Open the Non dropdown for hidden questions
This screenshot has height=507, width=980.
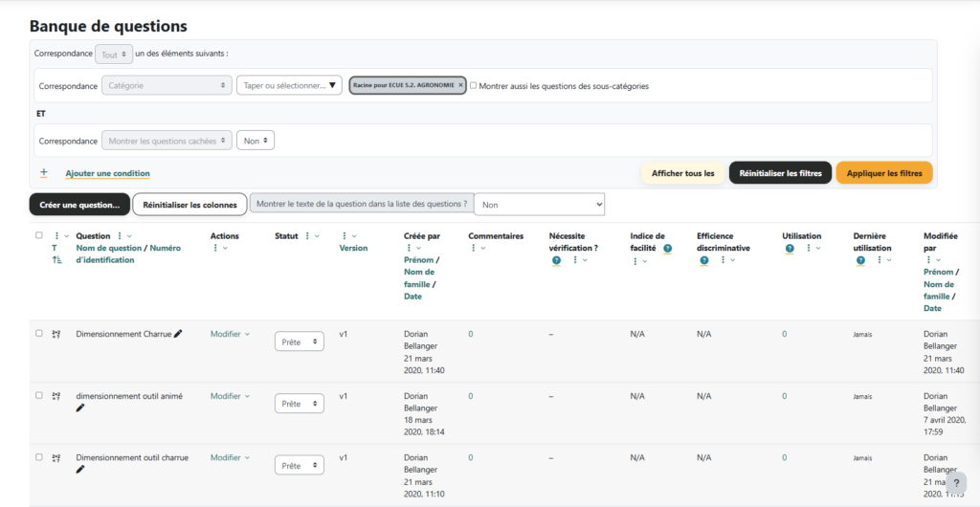coord(255,141)
